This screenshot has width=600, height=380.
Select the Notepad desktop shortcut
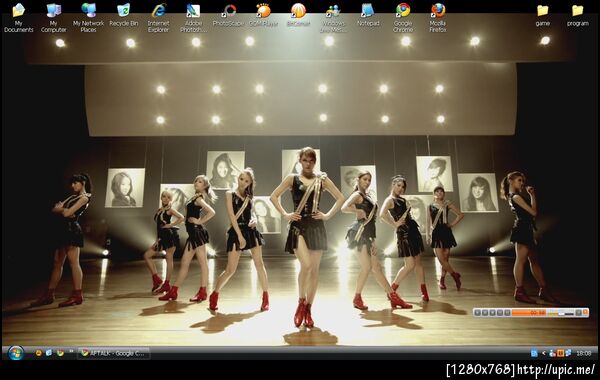coord(368,15)
